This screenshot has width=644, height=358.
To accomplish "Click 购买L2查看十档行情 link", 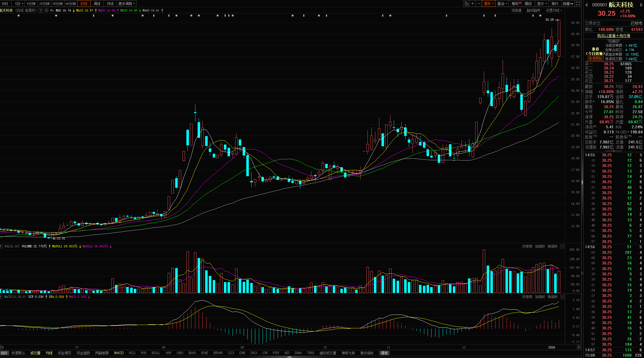I will (613, 36).
